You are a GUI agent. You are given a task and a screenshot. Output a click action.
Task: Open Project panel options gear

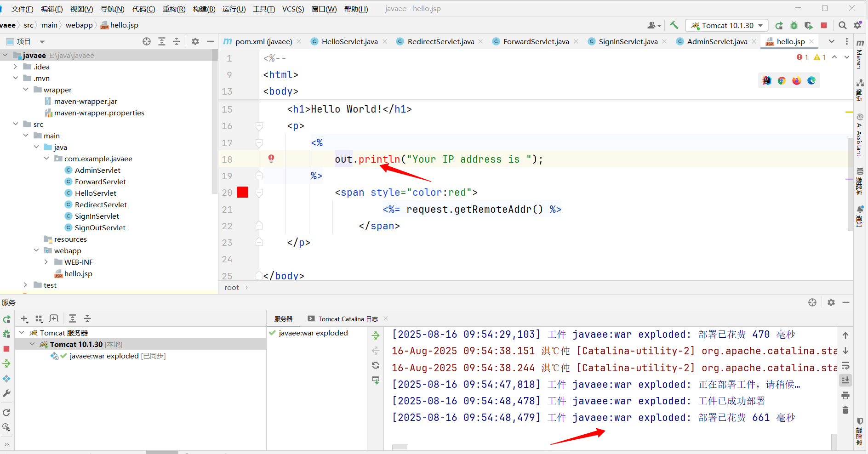pyautogui.click(x=195, y=41)
